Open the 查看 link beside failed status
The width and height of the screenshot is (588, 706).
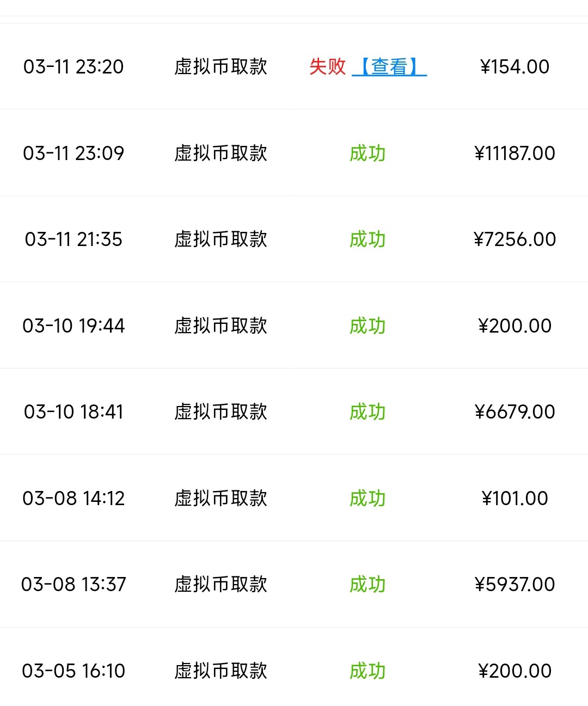click(x=389, y=67)
